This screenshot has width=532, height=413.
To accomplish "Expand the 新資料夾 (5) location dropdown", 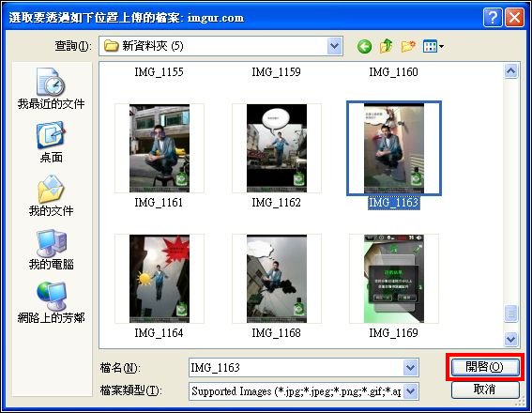I will coord(335,46).
